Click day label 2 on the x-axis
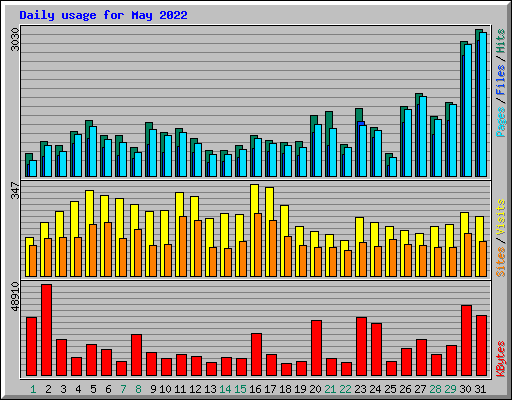 tap(48, 389)
